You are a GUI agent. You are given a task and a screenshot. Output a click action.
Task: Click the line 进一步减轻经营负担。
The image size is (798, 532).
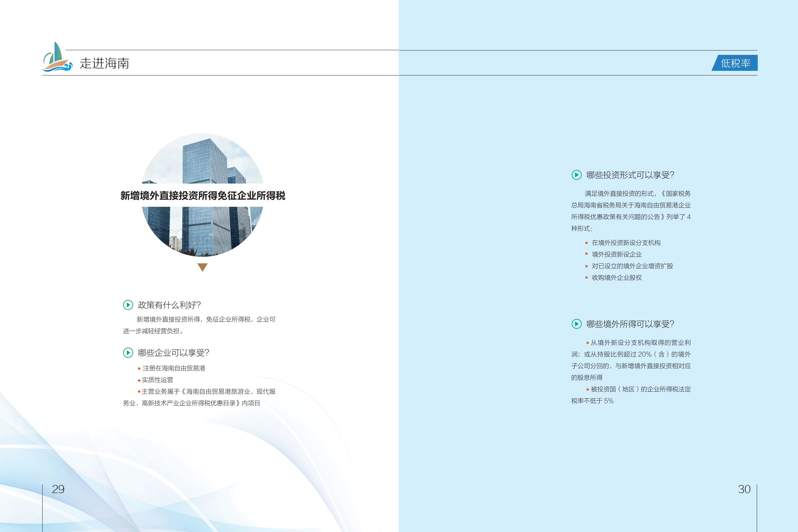[153, 331]
